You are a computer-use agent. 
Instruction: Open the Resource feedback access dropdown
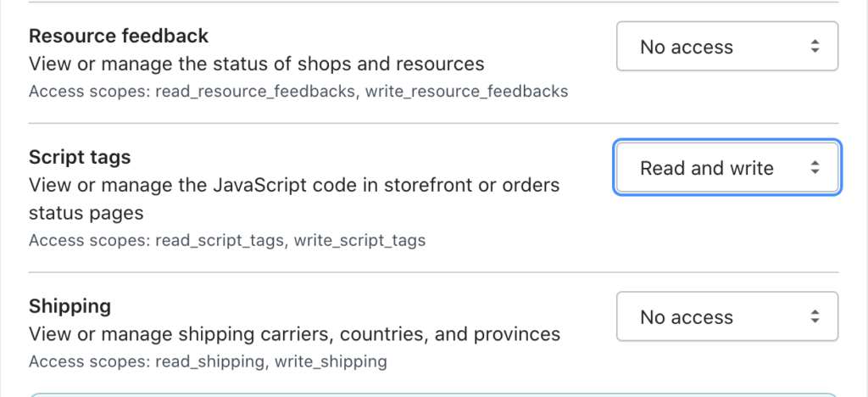coord(726,47)
